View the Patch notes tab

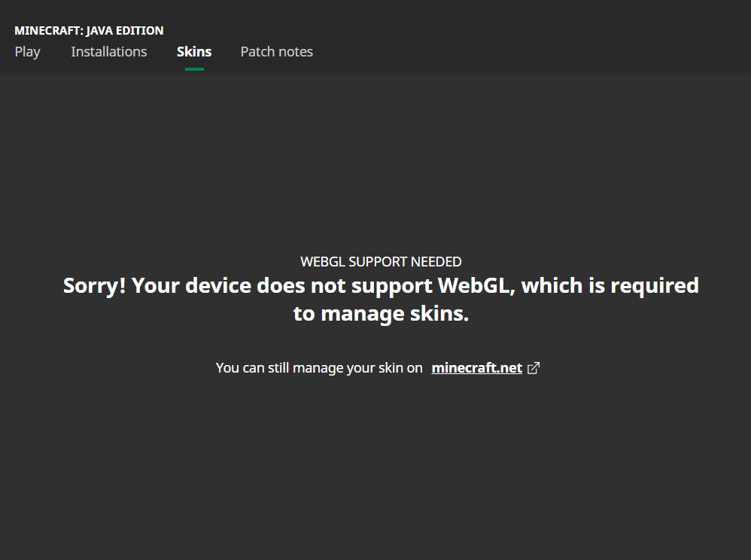277,52
